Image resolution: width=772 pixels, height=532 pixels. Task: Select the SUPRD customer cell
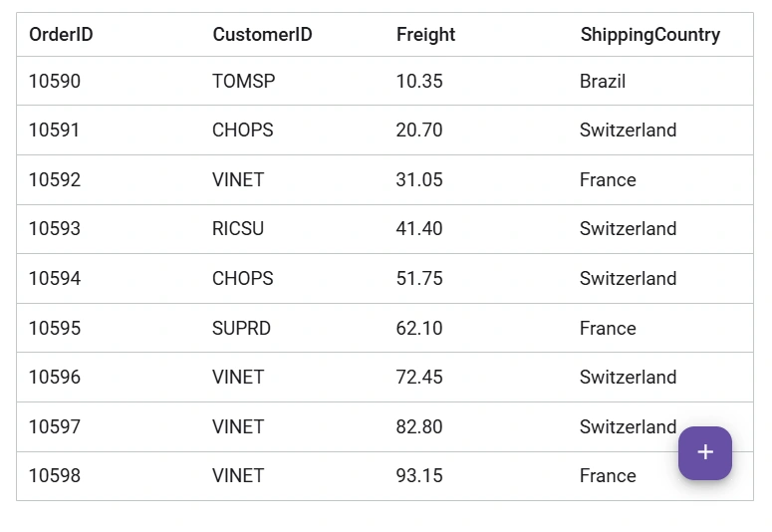(x=241, y=329)
